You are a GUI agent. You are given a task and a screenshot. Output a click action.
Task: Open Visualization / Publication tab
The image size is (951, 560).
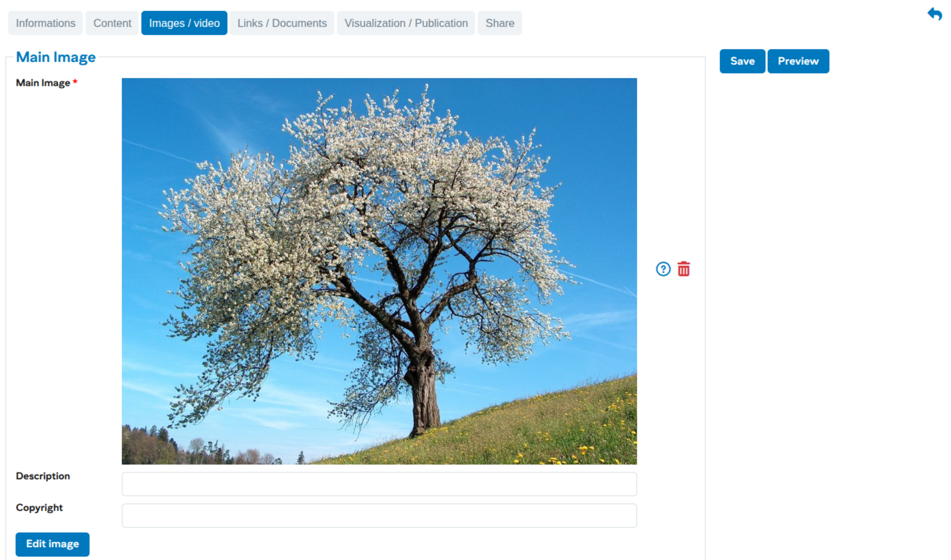pyautogui.click(x=406, y=23)
